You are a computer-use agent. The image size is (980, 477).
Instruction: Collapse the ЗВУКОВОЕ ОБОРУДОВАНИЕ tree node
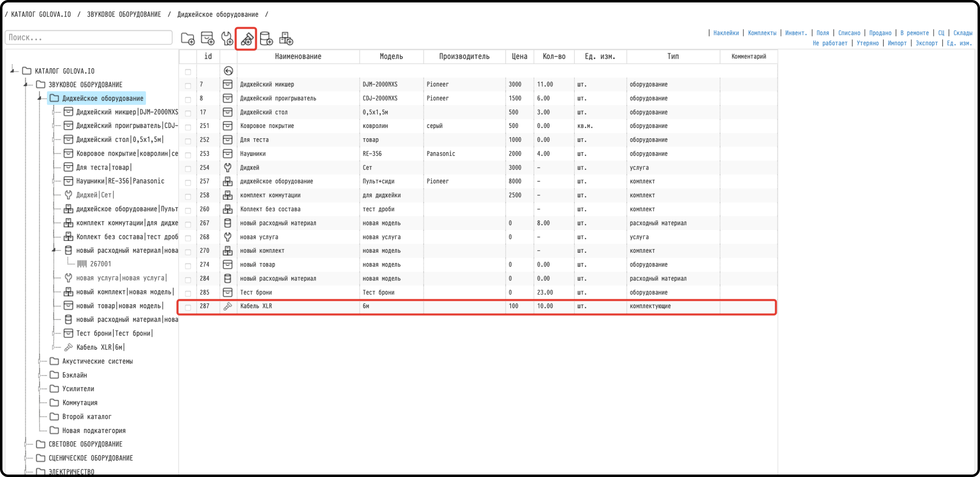click(x=26, y=85)
